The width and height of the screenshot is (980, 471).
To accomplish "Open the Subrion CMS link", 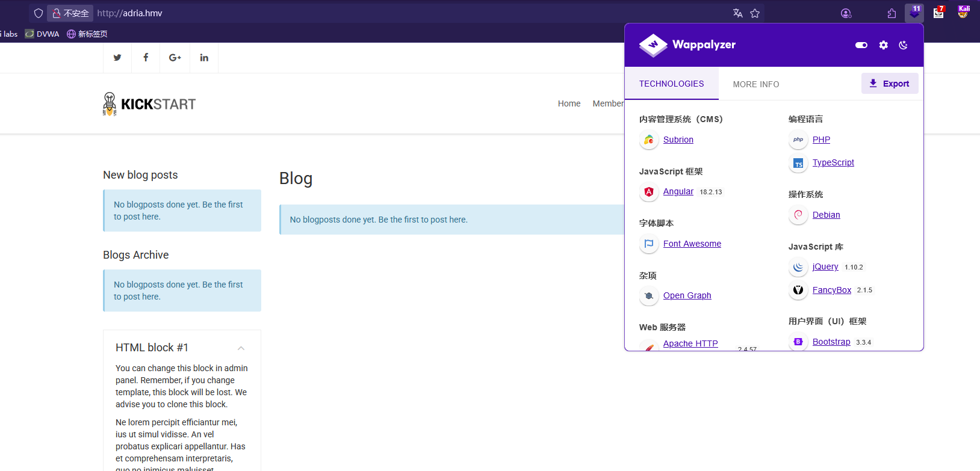I will tap(678, 140).
